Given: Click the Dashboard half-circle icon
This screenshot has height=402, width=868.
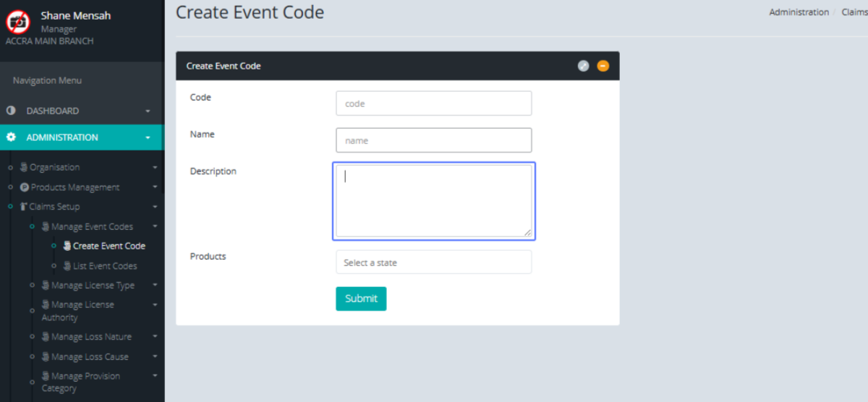Looking at the screenshot, I should click(x=11, y=111).
